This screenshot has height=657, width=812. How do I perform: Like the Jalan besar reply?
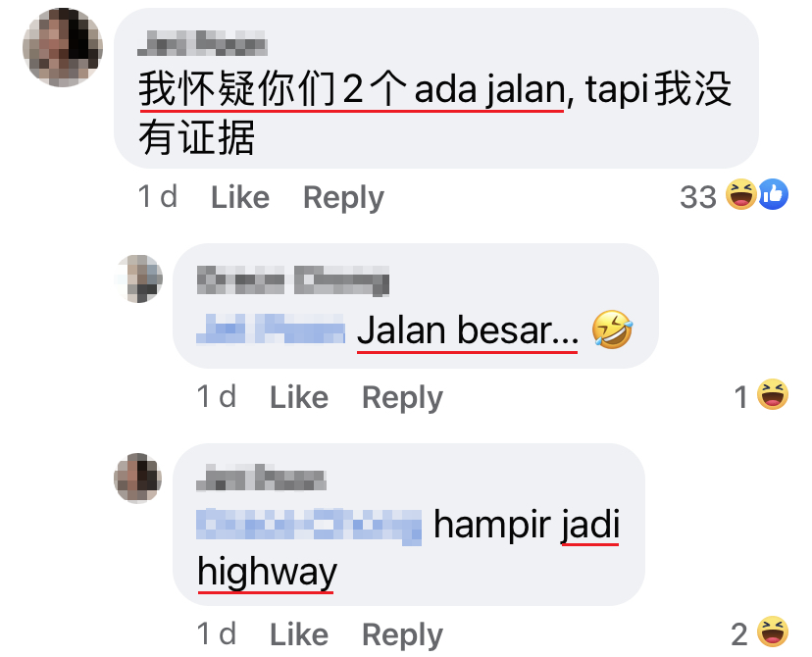tap(299, 397)
